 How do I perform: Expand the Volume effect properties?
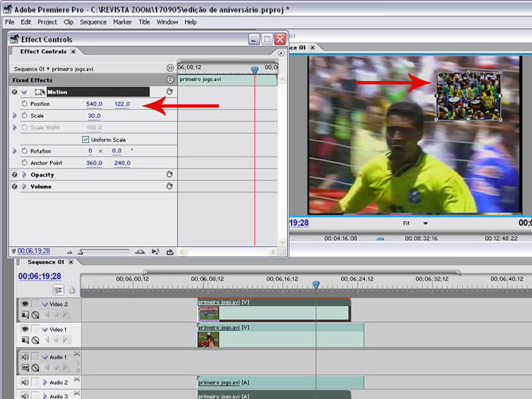(24, 186)
